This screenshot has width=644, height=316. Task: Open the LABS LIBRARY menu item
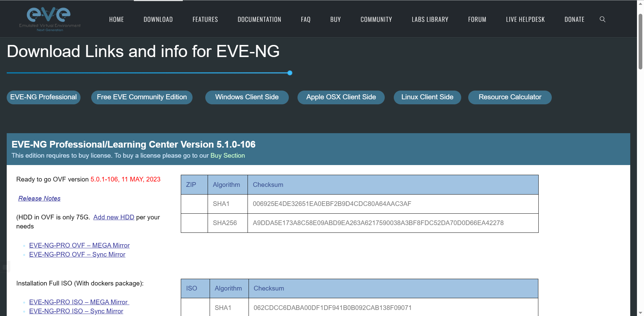tap(430, 19)
